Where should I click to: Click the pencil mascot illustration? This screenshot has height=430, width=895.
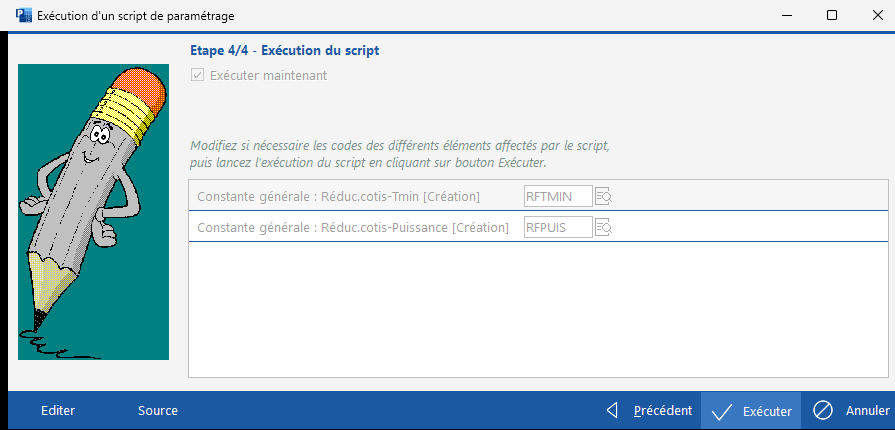pyautogui.click(x=94, y=211)
